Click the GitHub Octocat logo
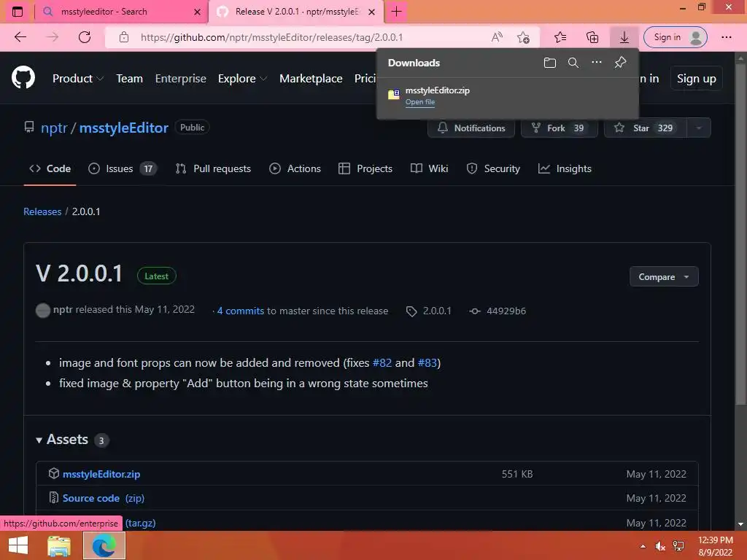Viewport: 747px width, 560px height. (x=23, y=78)
